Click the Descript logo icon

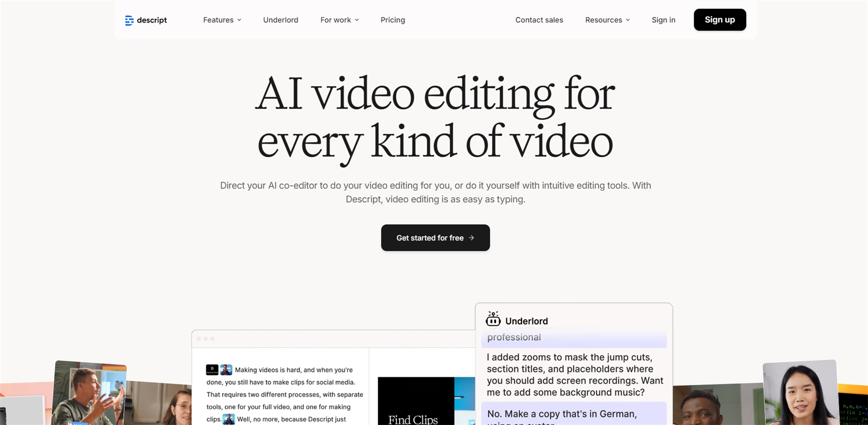(129, 20)
